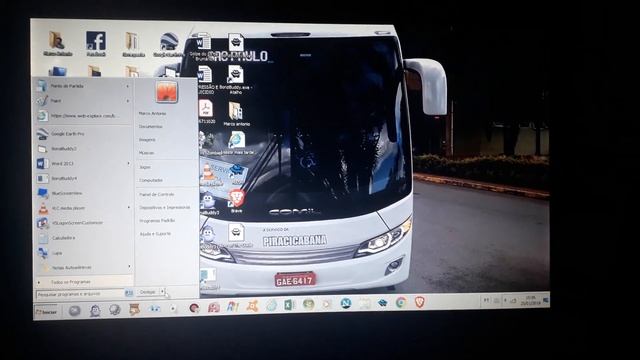This screenshot has width=640, height=360.
Task: Open Computador from the Start menu
Action: (151, 180)
